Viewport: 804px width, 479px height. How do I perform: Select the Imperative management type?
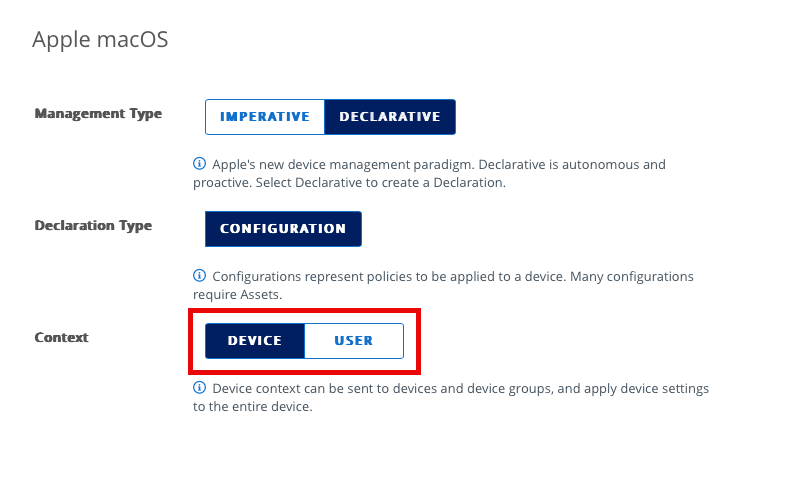point(265,117)
